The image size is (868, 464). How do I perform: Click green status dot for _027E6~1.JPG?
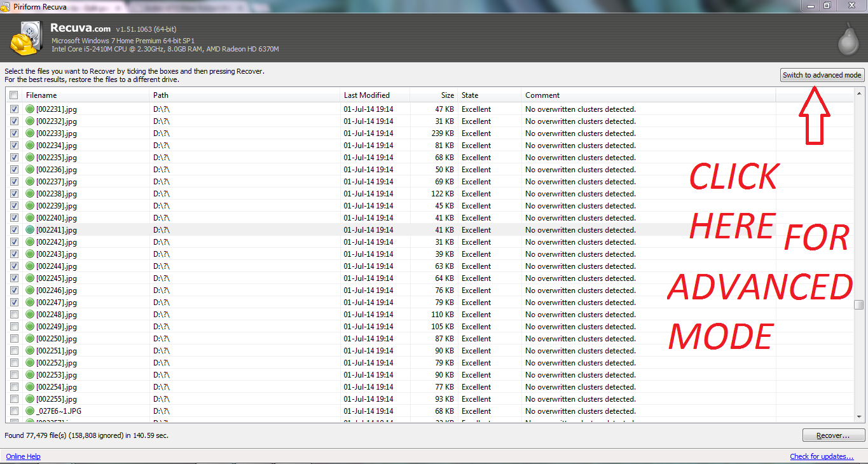tap(30, 411)
